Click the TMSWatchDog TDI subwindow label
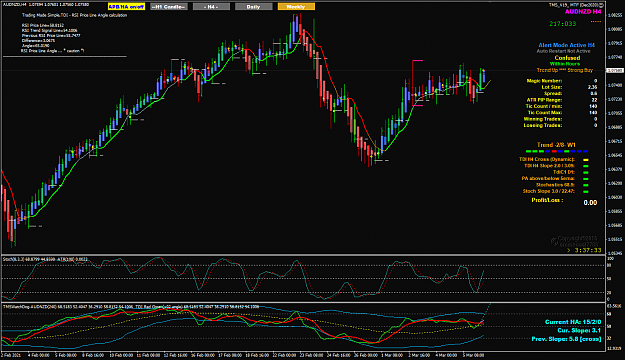The height and width of the screenshot is (360, 625). coord(131,307)
